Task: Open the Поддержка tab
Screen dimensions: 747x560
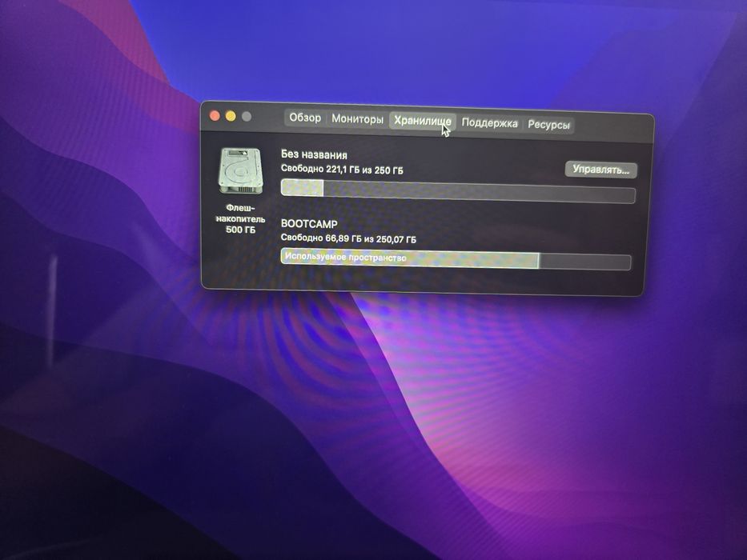Action: click(x=489, y=123)
